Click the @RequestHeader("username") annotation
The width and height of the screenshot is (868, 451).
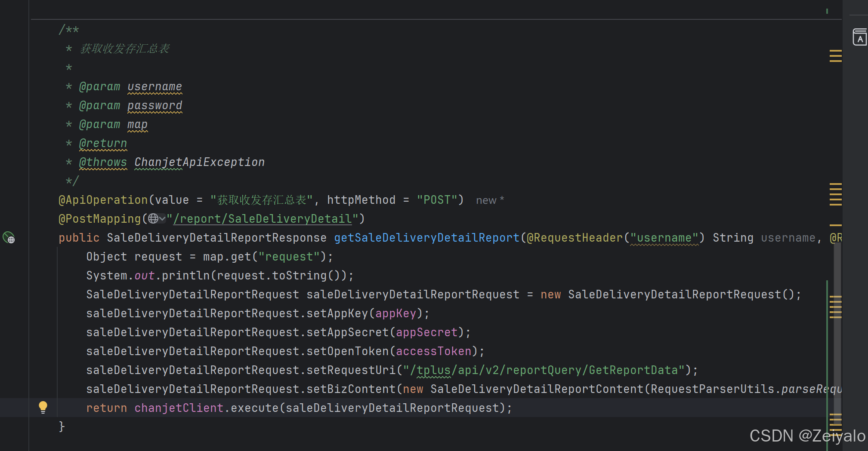616,238
